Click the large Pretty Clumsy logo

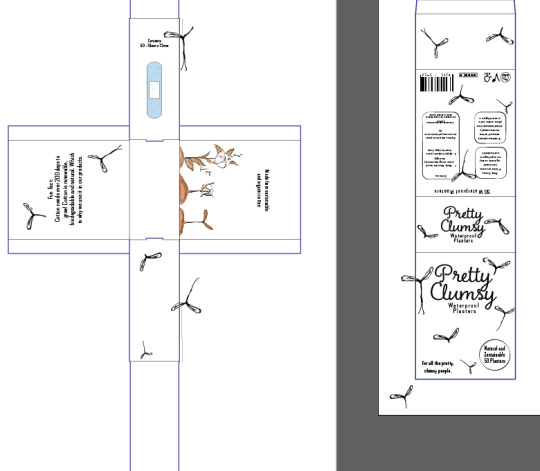coord(463,286)
